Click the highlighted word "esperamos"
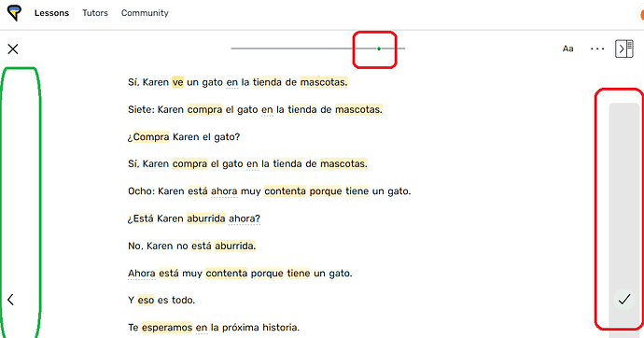The width and height of the screenshot is (644, 338). point(167,328)
